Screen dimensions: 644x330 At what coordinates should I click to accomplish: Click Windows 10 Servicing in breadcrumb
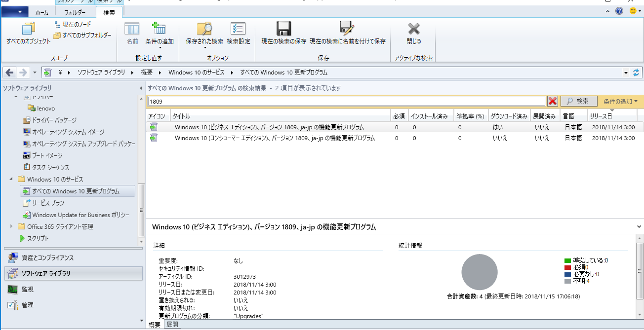[x=197, y=73]
